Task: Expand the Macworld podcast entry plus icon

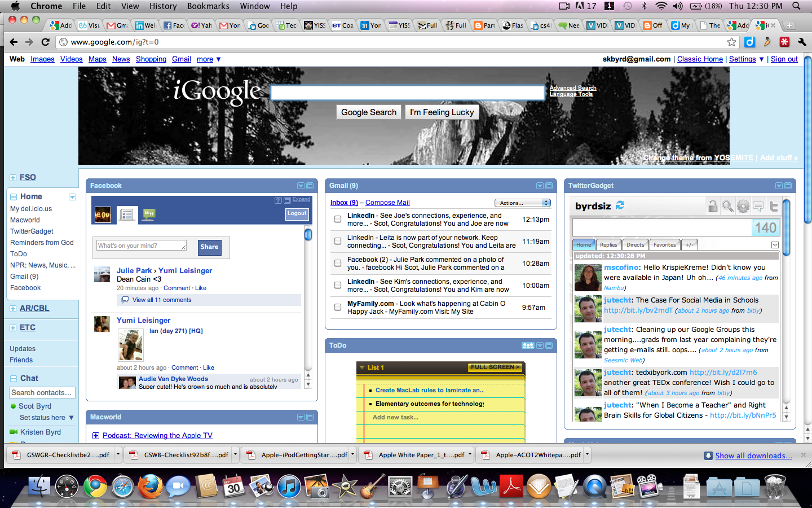Action: [96, 436]
